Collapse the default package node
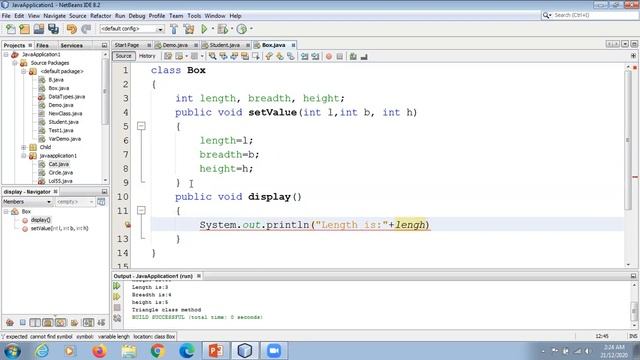 (x=24, y=71)
